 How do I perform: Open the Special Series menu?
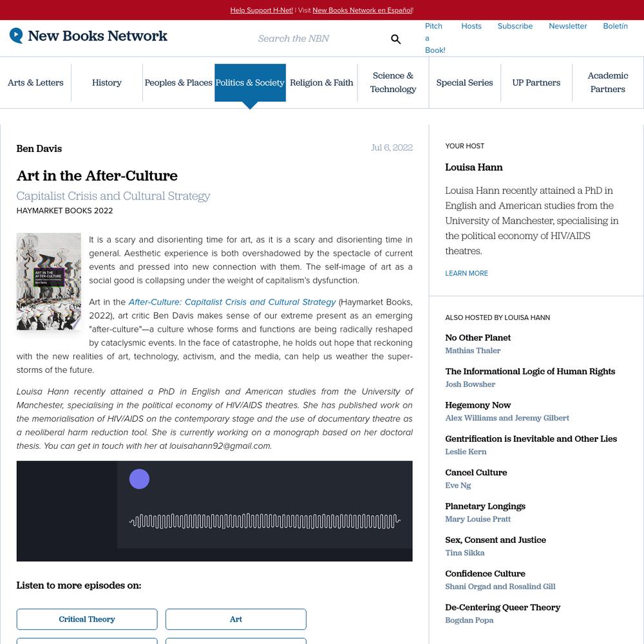464,82
